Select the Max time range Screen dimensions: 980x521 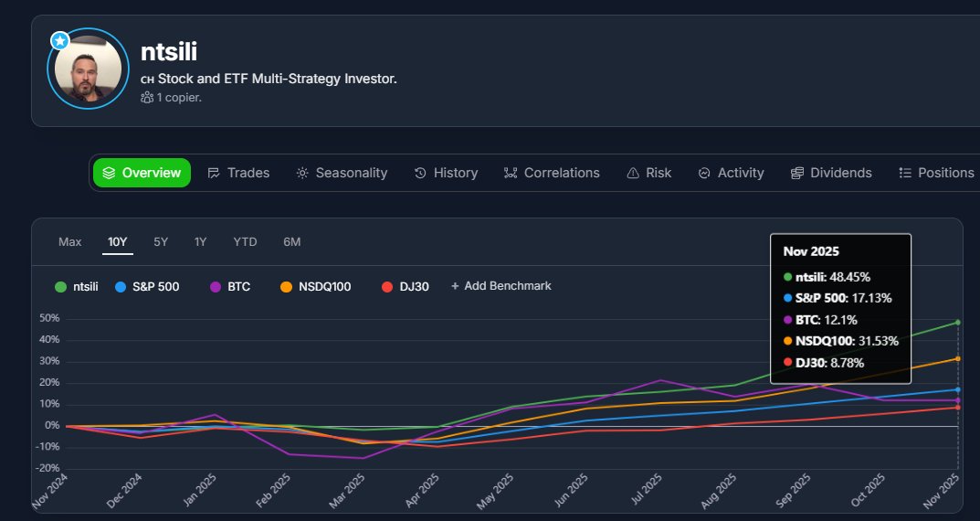(70, 242)
